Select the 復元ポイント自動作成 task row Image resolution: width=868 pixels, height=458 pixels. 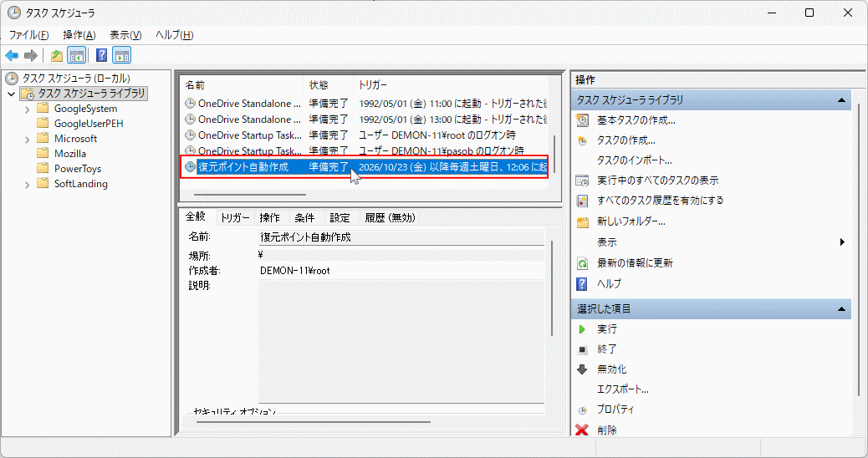(x=365, y=166)
